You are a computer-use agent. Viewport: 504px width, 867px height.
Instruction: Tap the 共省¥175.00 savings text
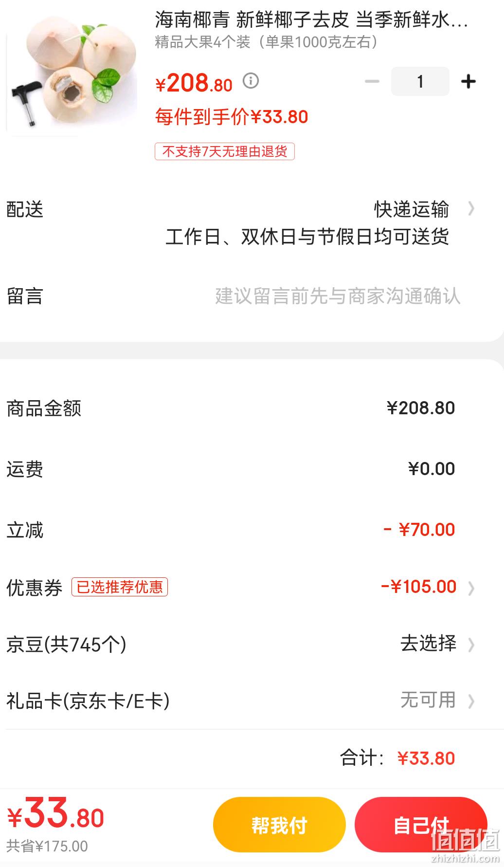pyautogui.click(x=47, y=847)
